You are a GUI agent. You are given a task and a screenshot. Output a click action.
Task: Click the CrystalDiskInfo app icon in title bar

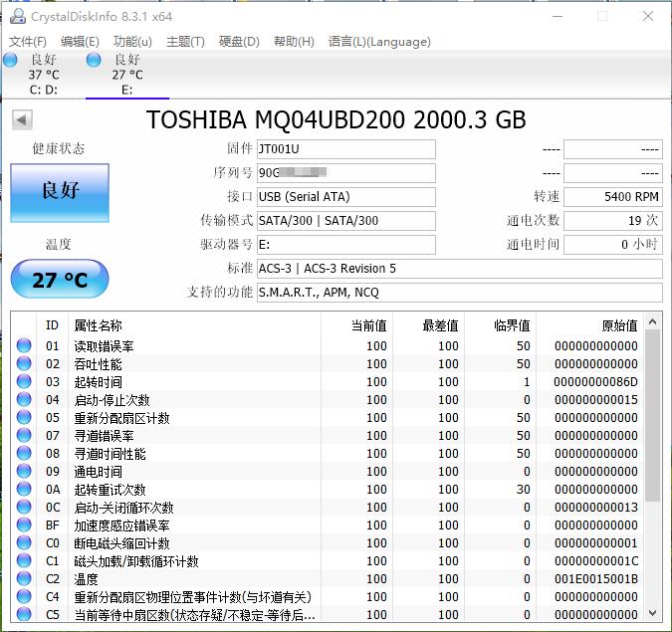(x=14, y=16)
